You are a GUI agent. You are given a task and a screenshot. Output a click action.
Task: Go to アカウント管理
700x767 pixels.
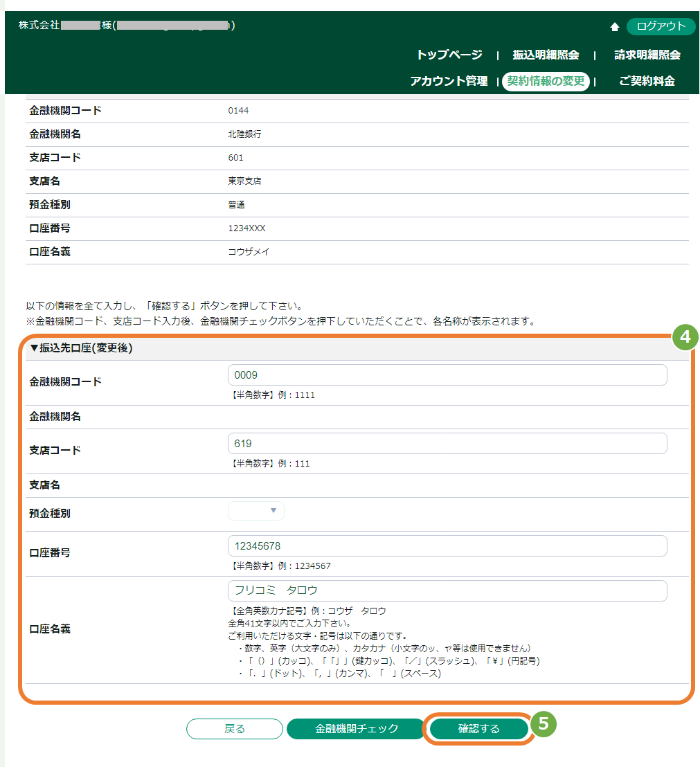[449, 81]
